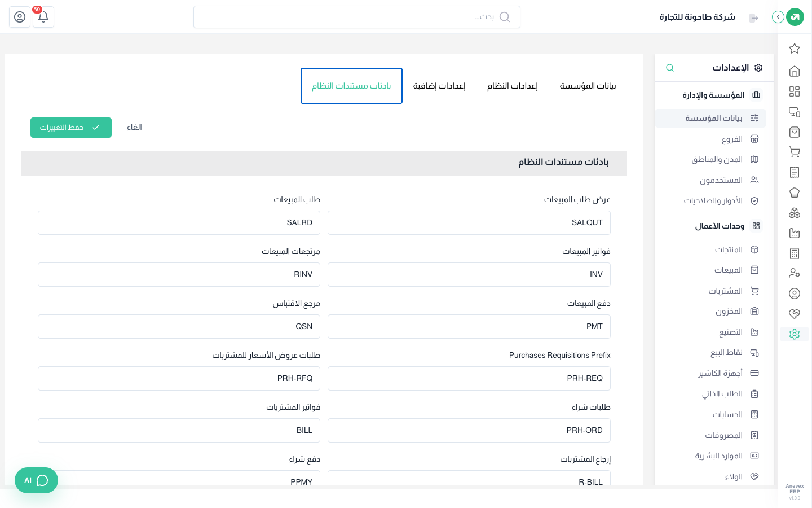The image size is (812, 508).
Task: Click the search icon in settings panel
Action: 670,68
